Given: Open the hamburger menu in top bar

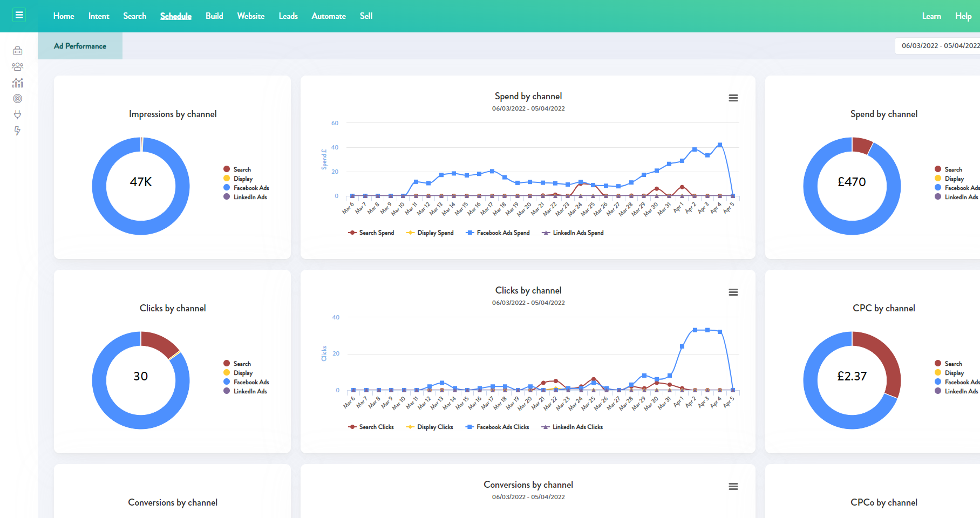Looking at the screenshot, I should coord(19,15).
